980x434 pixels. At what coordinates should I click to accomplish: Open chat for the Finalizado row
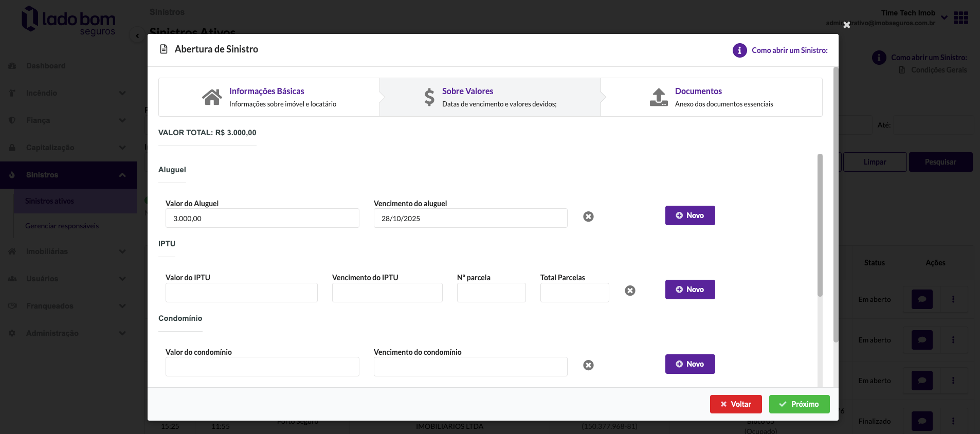click(922, 421)
